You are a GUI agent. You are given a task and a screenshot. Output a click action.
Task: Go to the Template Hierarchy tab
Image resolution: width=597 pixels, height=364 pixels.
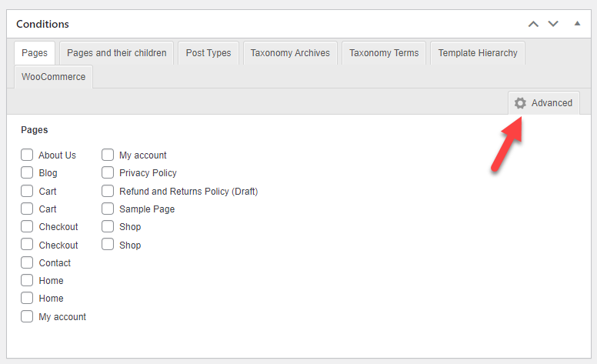tap(478, 53)
